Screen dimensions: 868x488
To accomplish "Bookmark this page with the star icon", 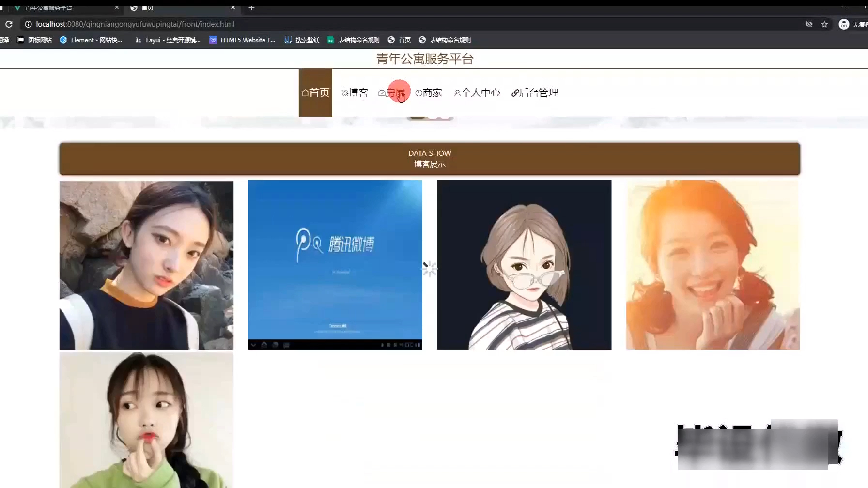I will pos(824,24).
